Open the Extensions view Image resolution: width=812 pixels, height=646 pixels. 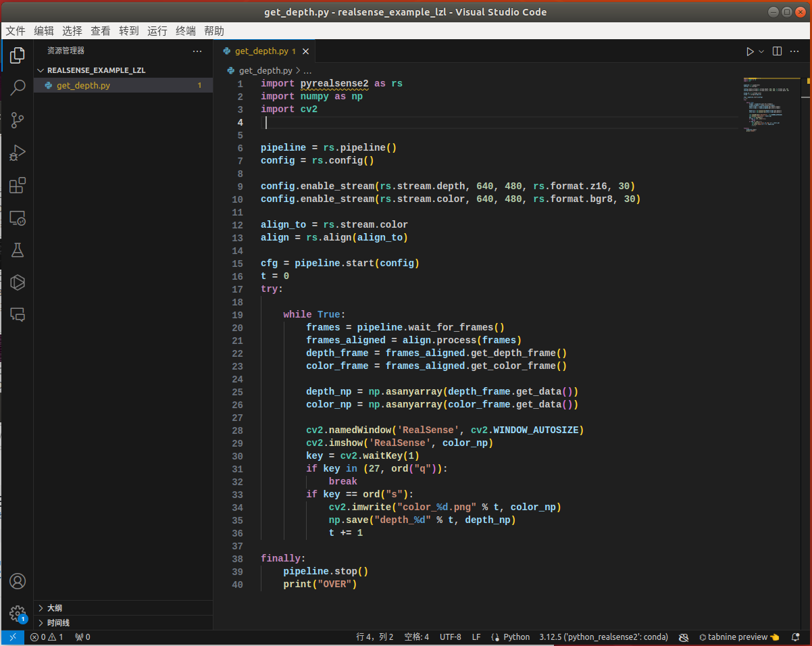(18, 186)
